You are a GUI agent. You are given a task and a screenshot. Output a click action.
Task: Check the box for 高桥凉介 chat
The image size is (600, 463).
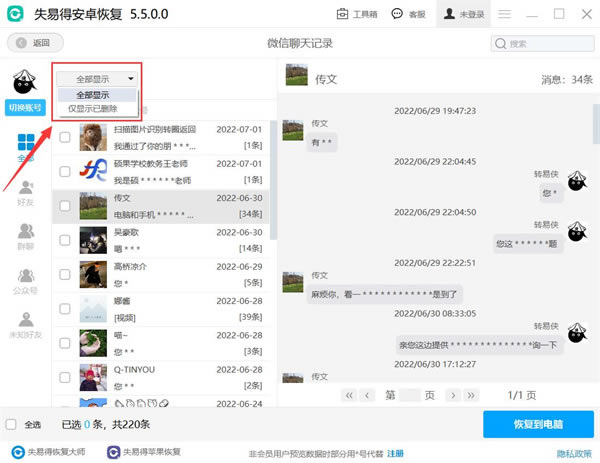tap(65, 274)
